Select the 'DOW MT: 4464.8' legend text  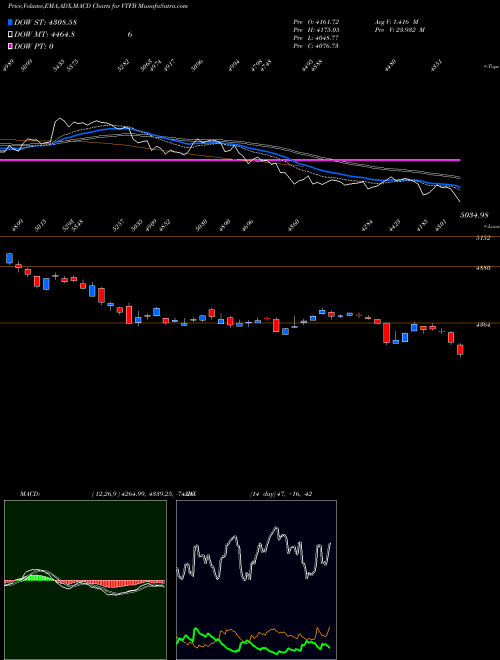[x=45, y=35]
